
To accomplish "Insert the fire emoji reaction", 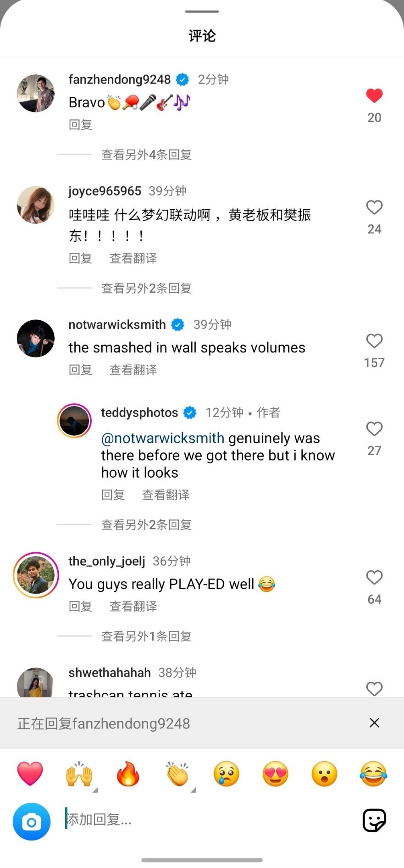I will (x=128, y=773).
